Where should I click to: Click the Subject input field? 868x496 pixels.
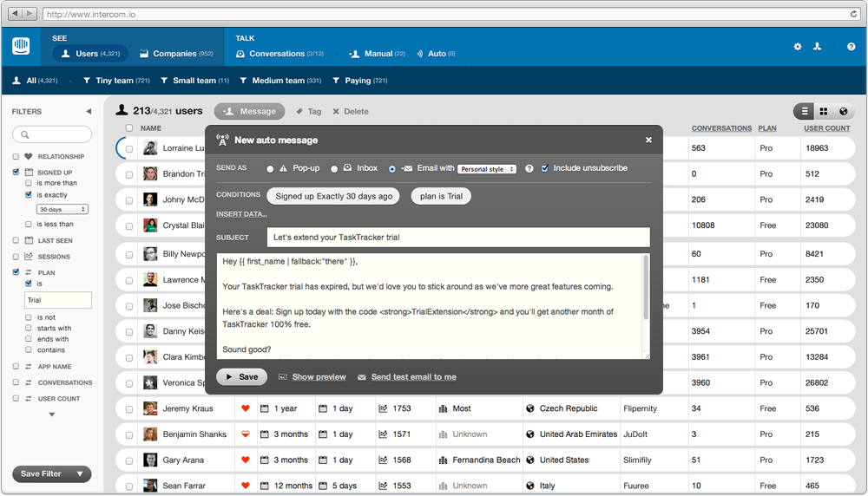[457, 237]
